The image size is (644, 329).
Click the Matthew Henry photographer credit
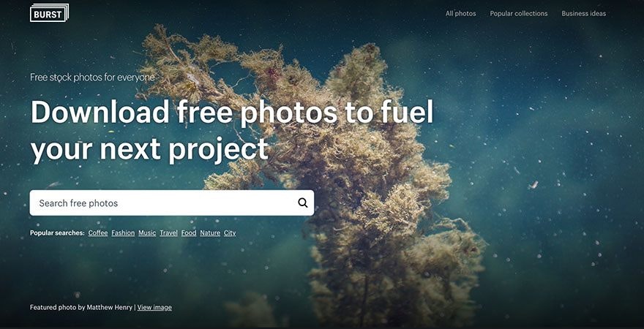pyautogui.click(x=110, y=307)
